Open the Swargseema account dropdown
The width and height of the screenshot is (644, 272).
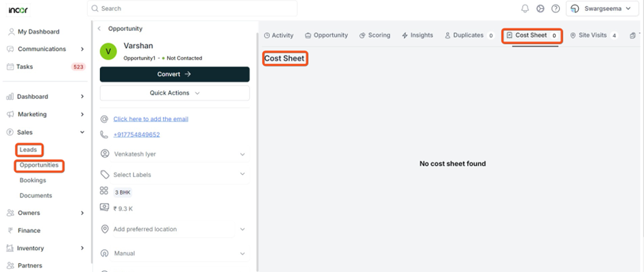[x=602, y=9]
